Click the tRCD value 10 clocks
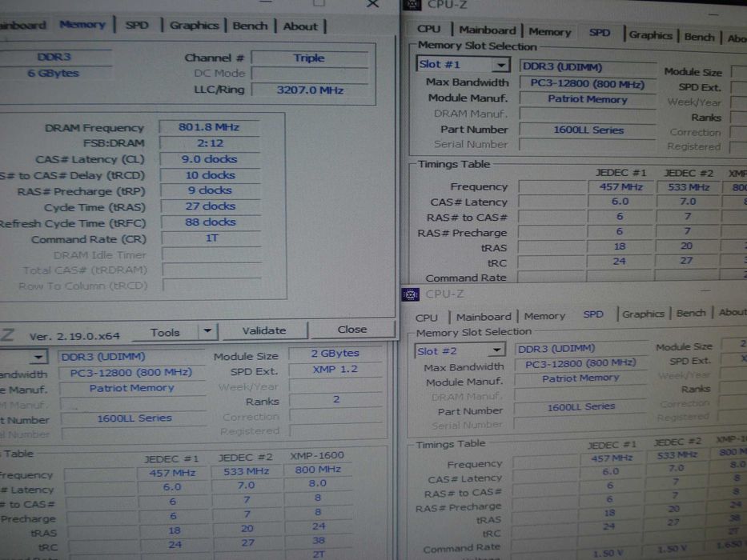The image size is (747, 560). coord(210,175)
